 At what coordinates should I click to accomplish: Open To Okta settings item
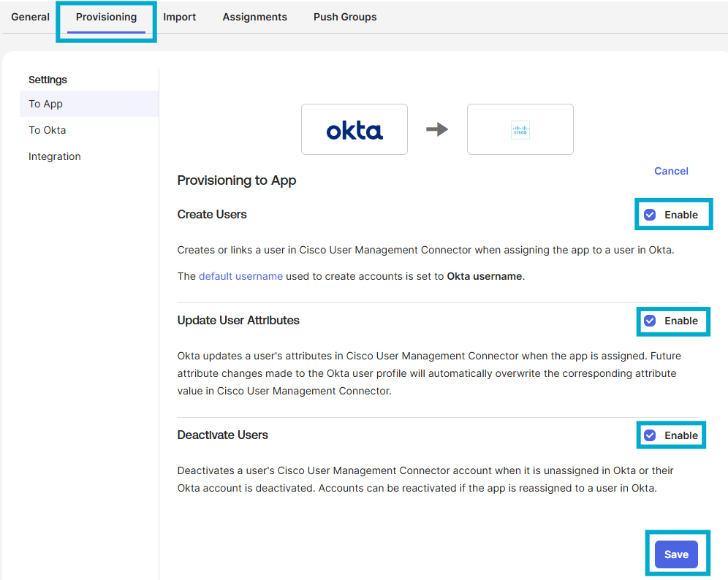pos(48,130)
